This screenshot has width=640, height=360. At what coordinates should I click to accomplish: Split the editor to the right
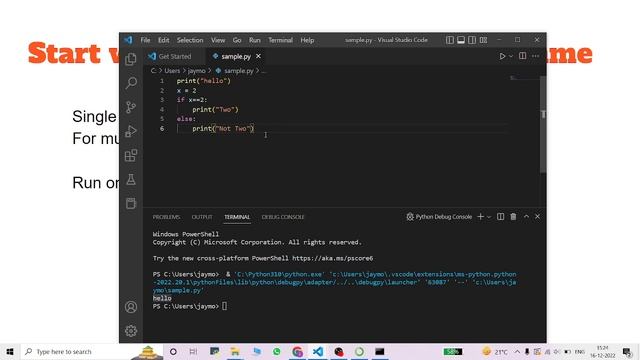[x=522, y=56]
